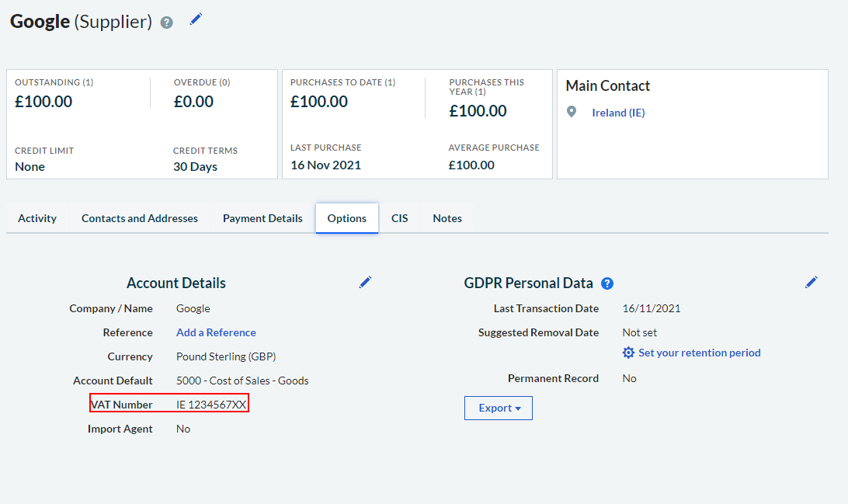Click the location pin icon in Main Contact
The height and width of the screenshot is (504, 848).
click(x=572, y=113)
